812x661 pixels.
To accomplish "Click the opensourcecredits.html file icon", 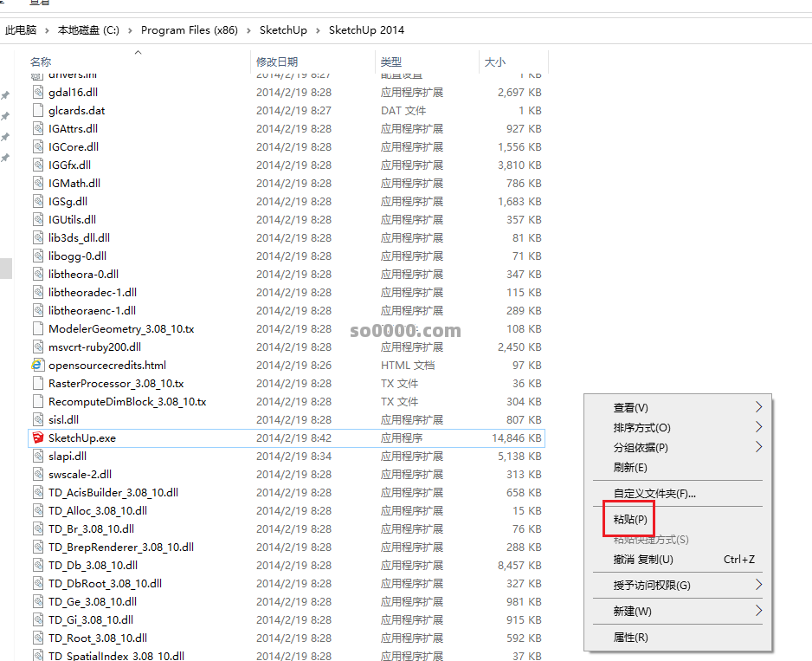I will pyautogui.click(x=38, y=365).
